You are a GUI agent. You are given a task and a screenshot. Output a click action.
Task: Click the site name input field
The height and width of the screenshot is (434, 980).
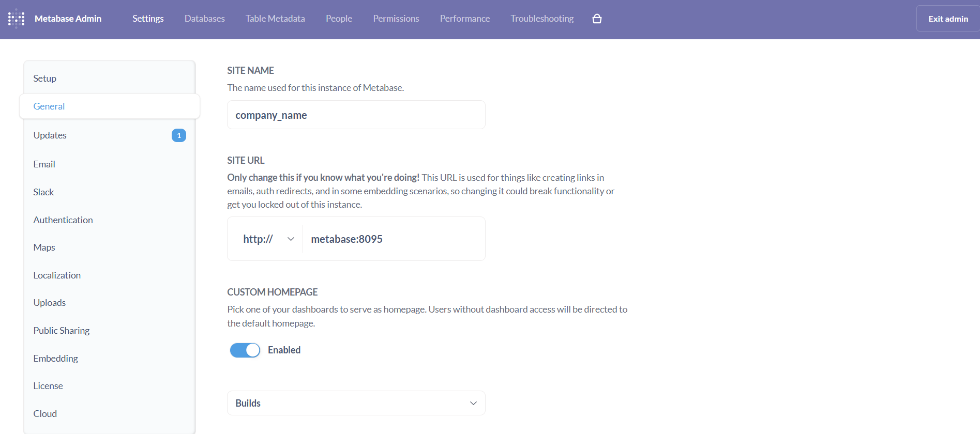coord(356,115)
